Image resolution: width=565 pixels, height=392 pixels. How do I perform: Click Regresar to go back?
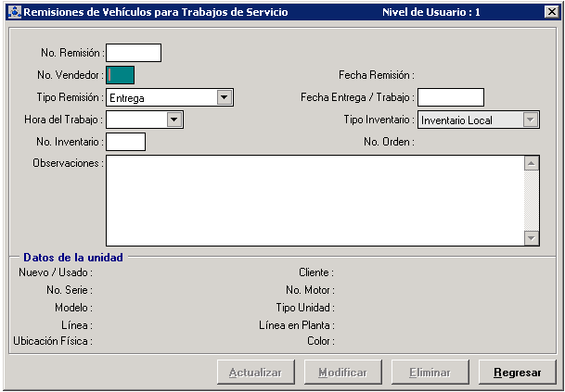(x=517, y=373)
